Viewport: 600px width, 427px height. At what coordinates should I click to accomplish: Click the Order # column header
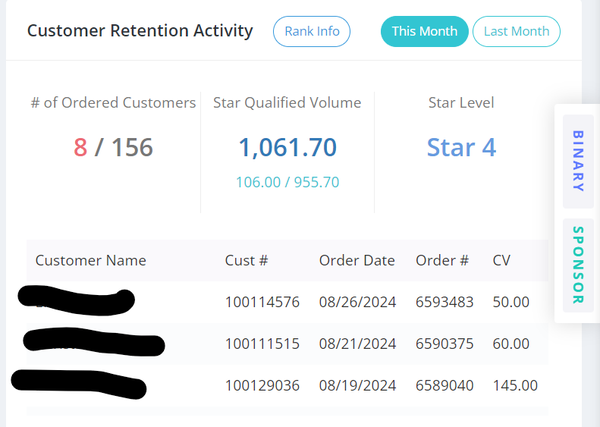pos(442,260)
